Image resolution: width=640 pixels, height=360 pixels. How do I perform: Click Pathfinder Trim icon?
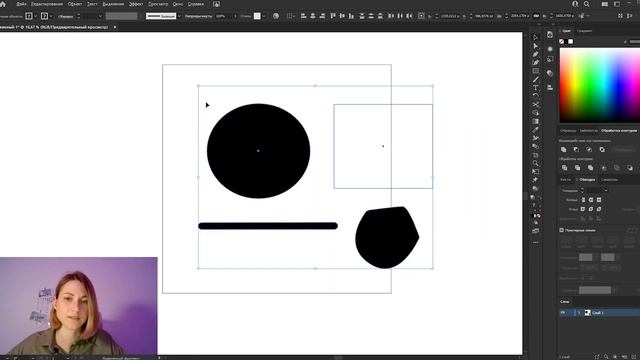point(578,168)
